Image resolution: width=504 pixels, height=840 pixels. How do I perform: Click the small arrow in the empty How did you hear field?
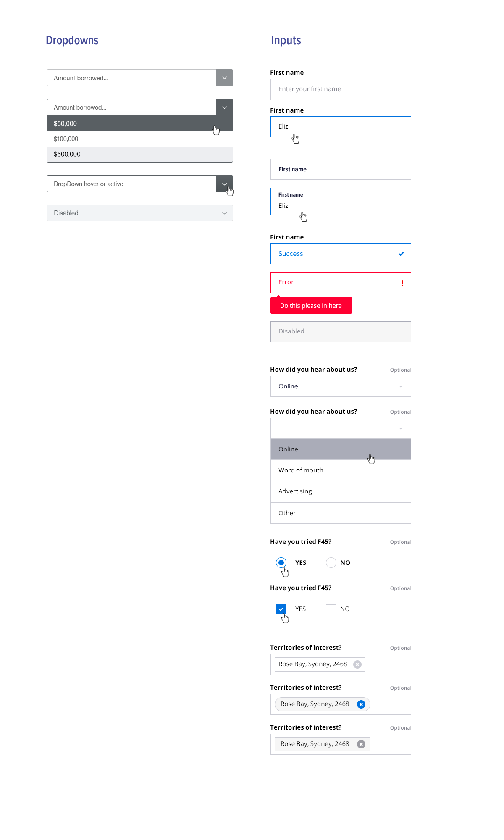pyautogui.click(x=401, y=428)
